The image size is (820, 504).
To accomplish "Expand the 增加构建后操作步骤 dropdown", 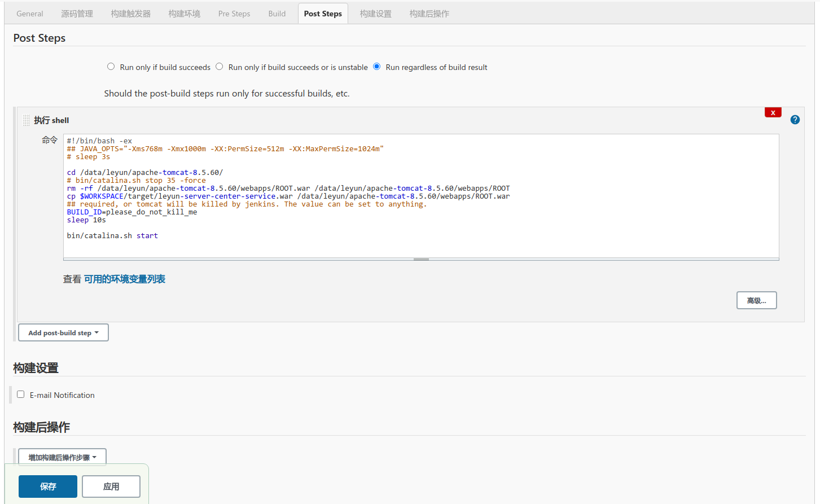I will click(x=62, y=457).
